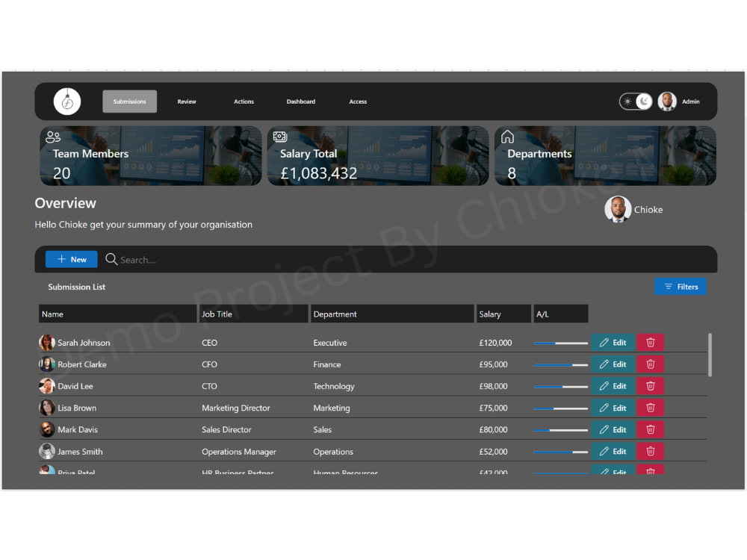Viewport: 747px width, 560px height.
Task: Delete David Lee with trash icon
Action: 651,386
